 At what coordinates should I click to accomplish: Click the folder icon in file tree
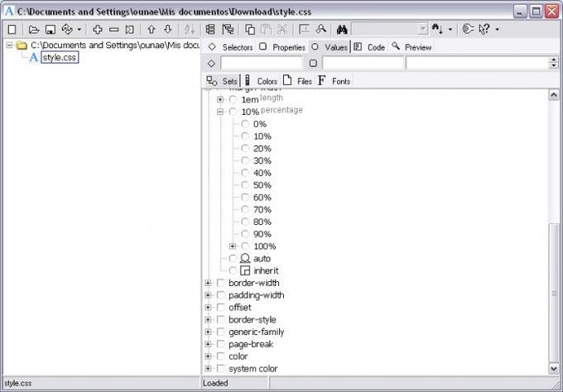(x=22, y=45)
